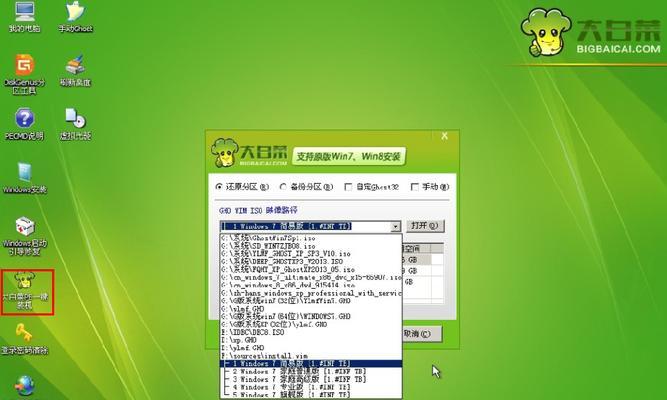
Task: Choose 5 Windows 7 旗舰版 entry
Action: click(x=311, y=395)
